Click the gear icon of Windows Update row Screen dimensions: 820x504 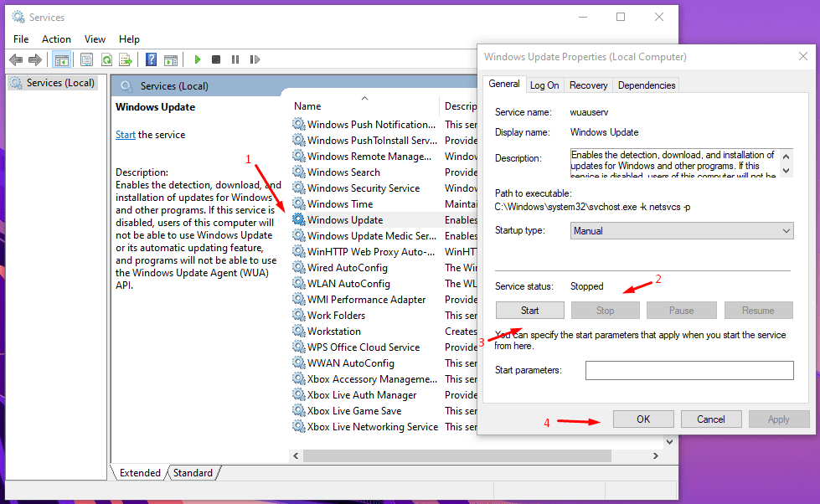coord(299,219)
